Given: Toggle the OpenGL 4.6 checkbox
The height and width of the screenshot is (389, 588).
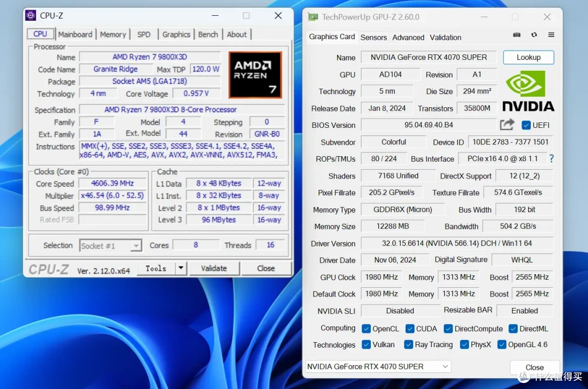Looking at the screenshot, I should click(x=502, y=344).
